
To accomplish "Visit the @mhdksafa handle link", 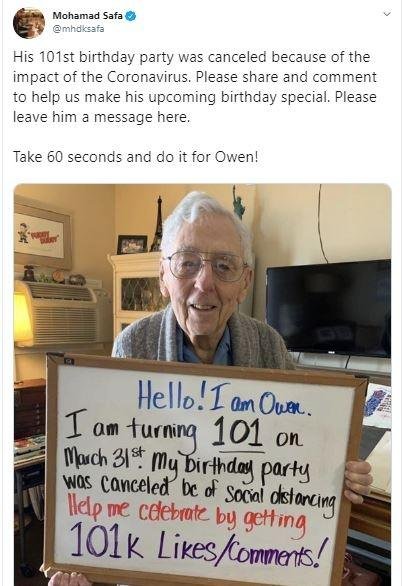I will (x=78, y=29).
